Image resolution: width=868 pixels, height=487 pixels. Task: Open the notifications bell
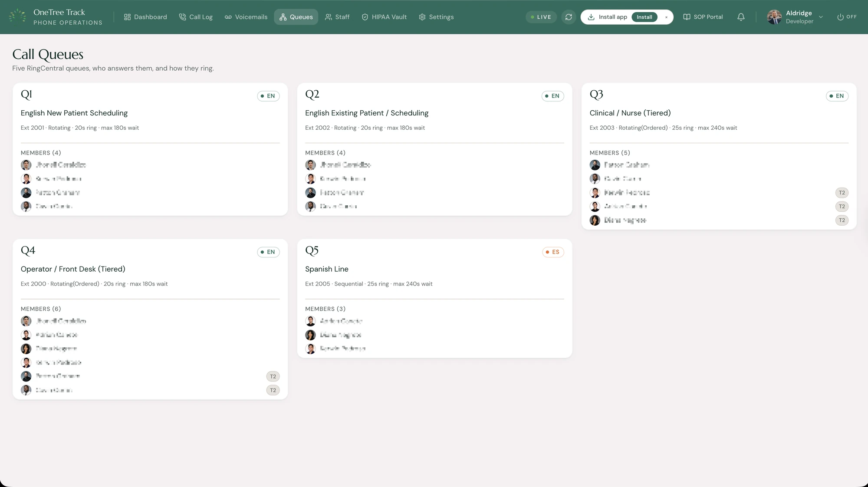point(741,17)
